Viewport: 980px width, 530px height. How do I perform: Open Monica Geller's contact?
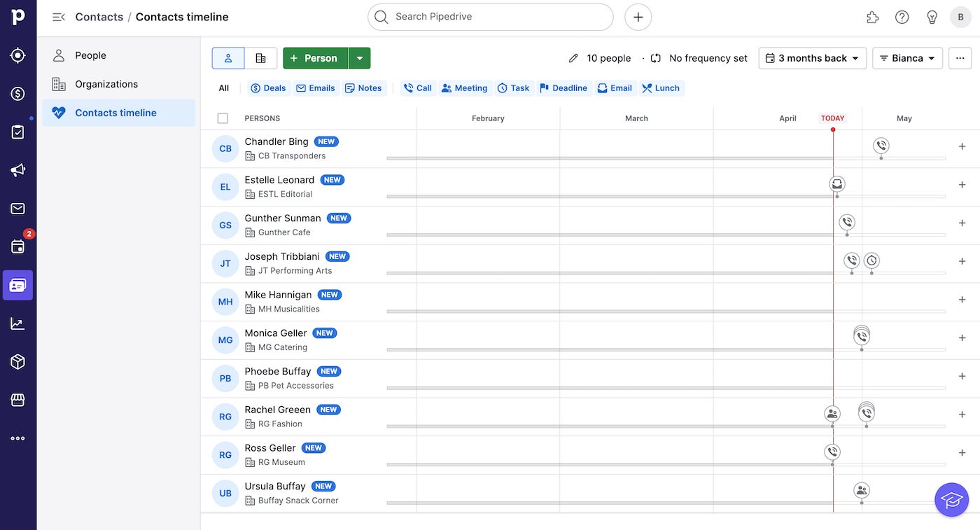click(276, 333)
